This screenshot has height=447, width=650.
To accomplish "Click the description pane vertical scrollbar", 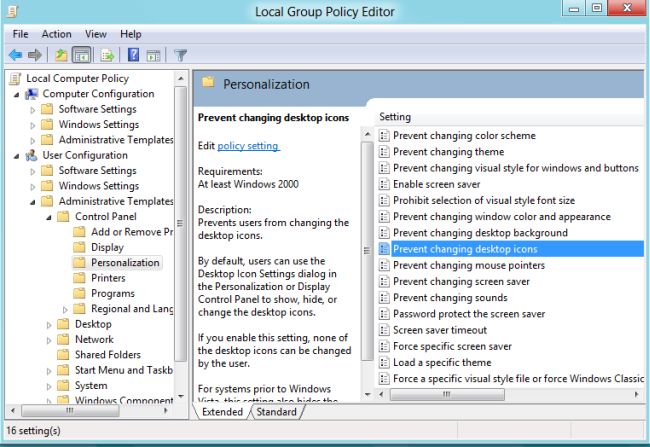I will point(367,251).
